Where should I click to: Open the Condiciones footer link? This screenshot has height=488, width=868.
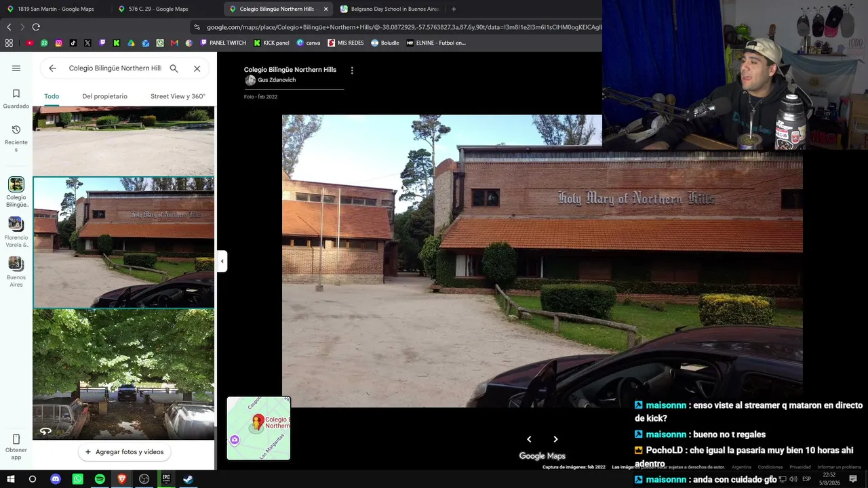point(770,467)
